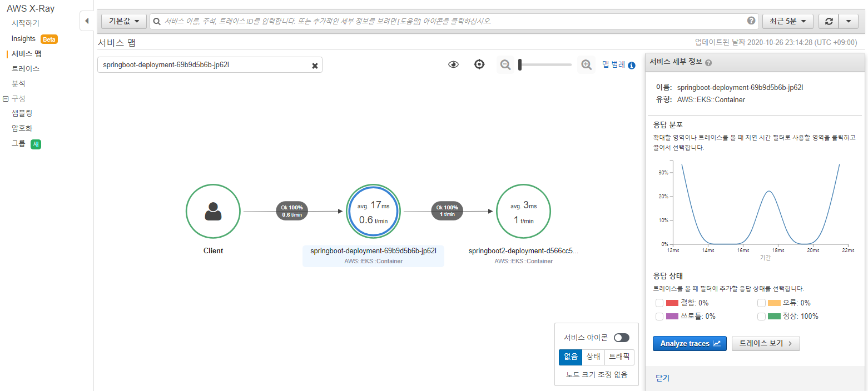The width and height of the screenshot is (868, 391).
Task: Open the refresh interval dropdown arrow
Action: pyautogui.click(x=848, y=21)
